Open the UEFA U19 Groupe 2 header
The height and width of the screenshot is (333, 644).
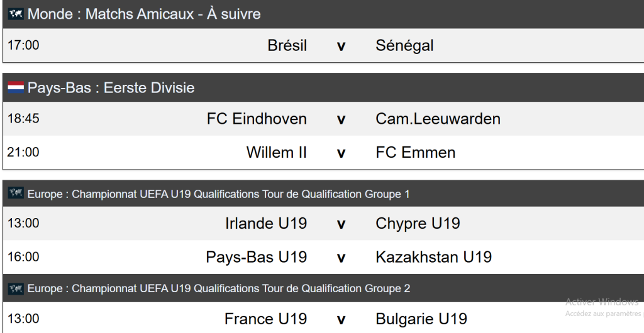coord(218,288)
